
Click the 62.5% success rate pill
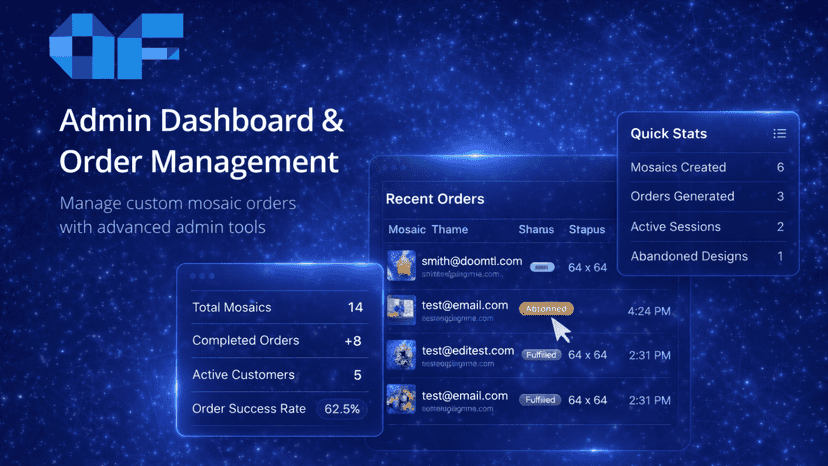342,409
